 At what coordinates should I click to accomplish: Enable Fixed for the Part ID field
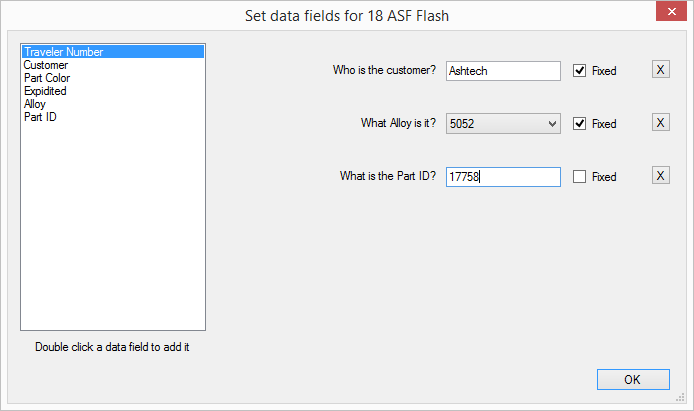coord(579,177)
